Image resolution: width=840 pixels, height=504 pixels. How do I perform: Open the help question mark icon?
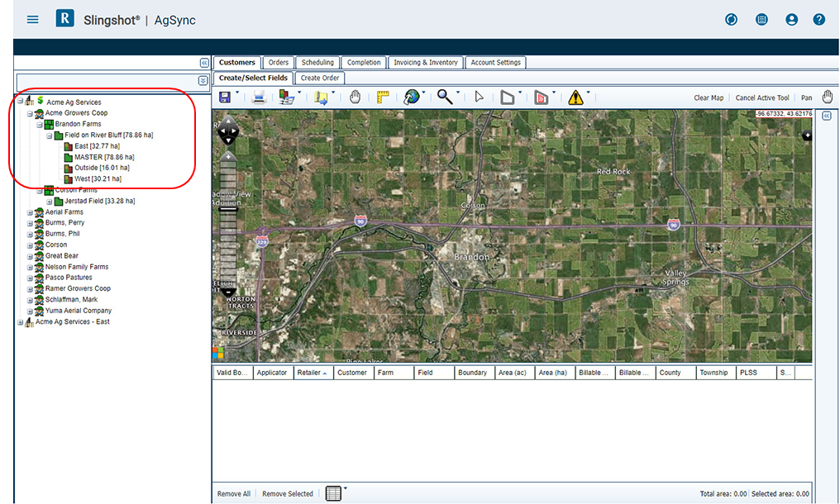(819, 19)
